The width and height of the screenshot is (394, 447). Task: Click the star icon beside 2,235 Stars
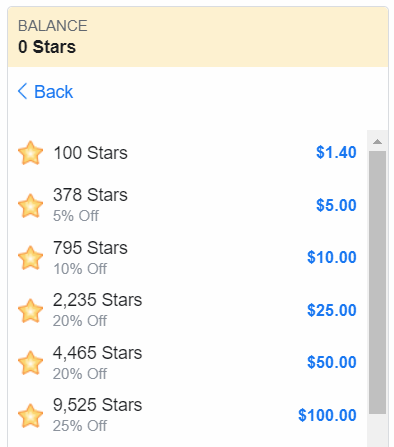point(30,311)
